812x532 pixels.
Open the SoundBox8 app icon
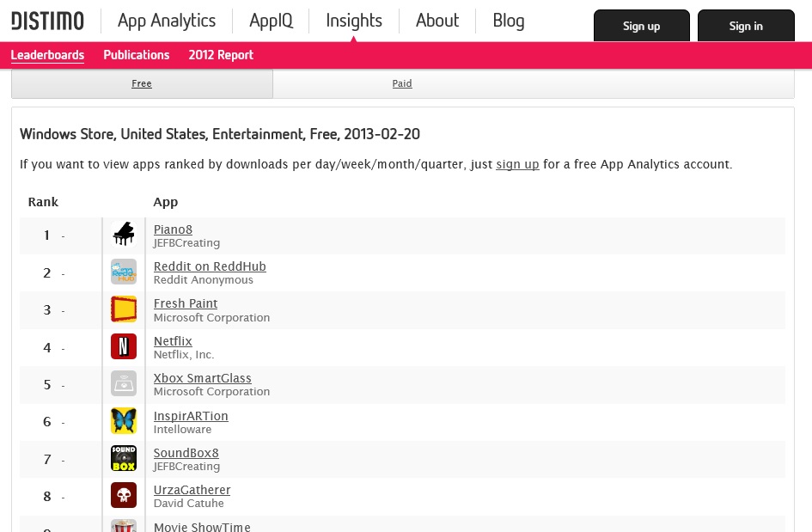click(x=124, y=458)
